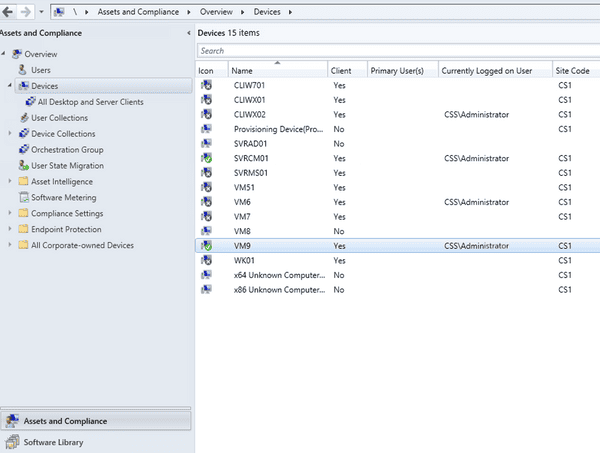
Task: Click the device icon for WK01
Action: pyautogui.click(x=207, y=260)
